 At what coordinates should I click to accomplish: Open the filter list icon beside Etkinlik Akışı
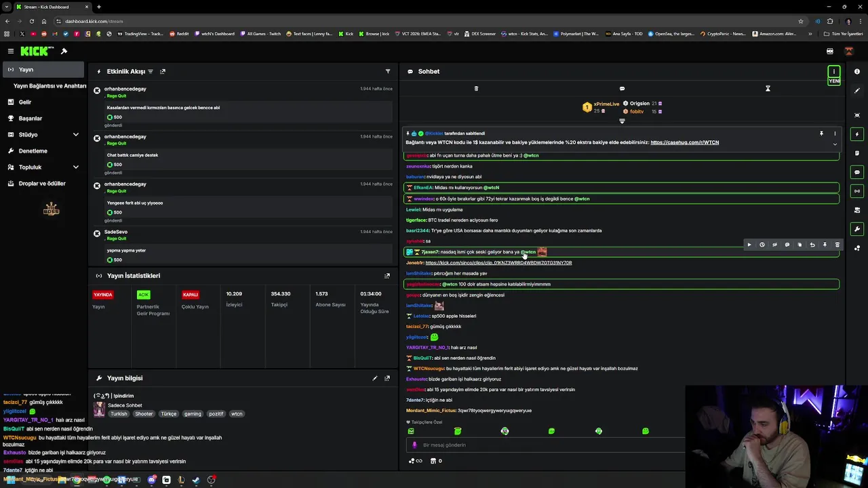point(151,71)
